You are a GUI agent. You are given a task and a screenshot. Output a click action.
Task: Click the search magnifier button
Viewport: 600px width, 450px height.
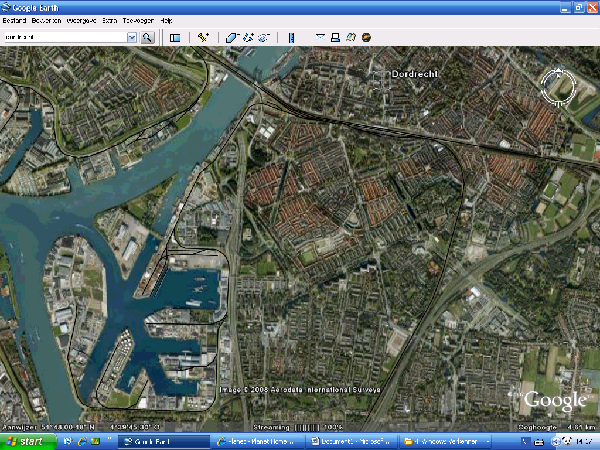point(147,37)
